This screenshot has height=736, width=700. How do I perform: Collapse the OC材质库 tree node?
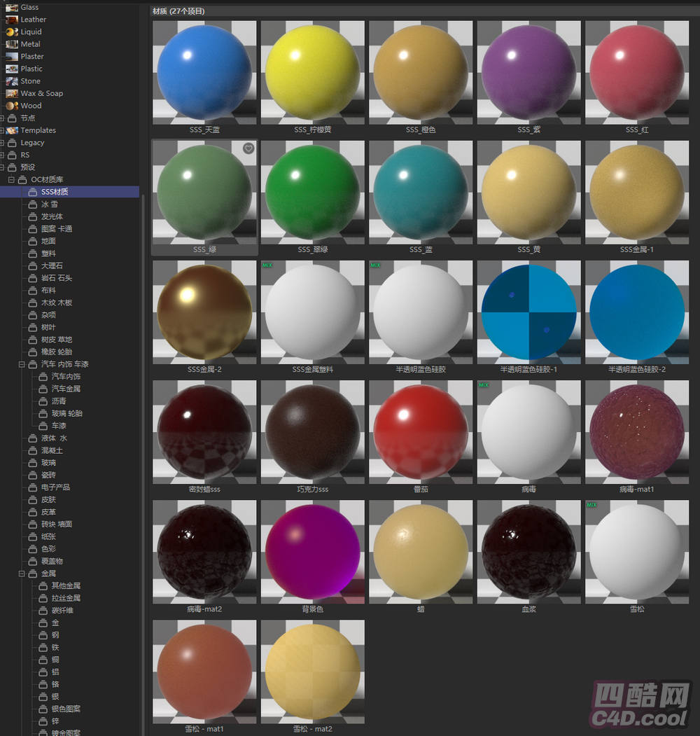click(12, 180)
